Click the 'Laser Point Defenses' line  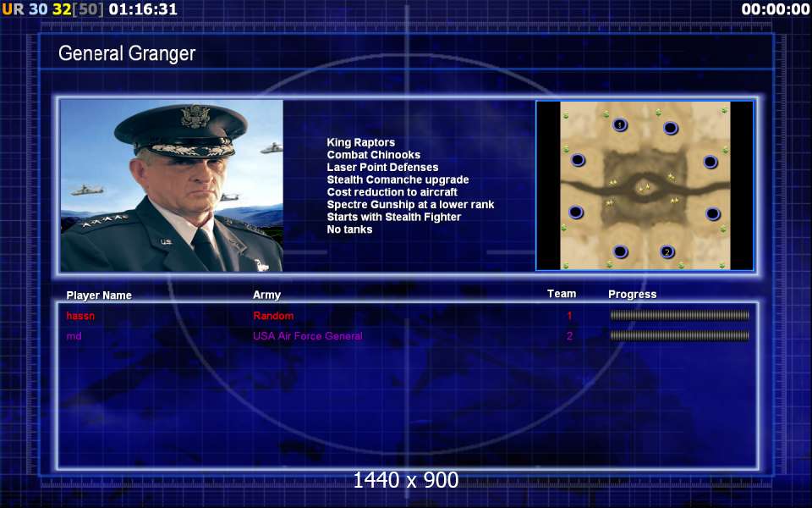[x=382, y=168]
